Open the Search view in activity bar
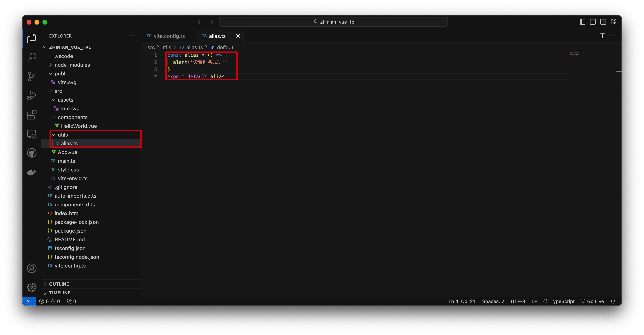644x335 pixels. [x=32, y=57]
